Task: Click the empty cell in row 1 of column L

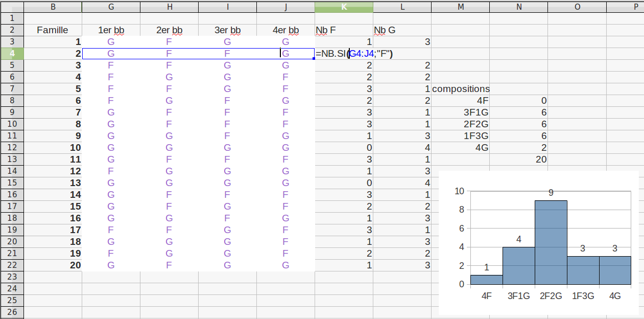Action: pos(401,18)
